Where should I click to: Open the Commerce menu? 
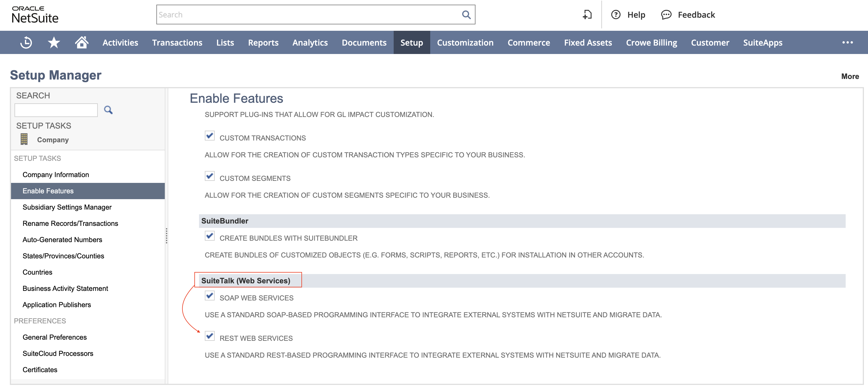(529, 42)
